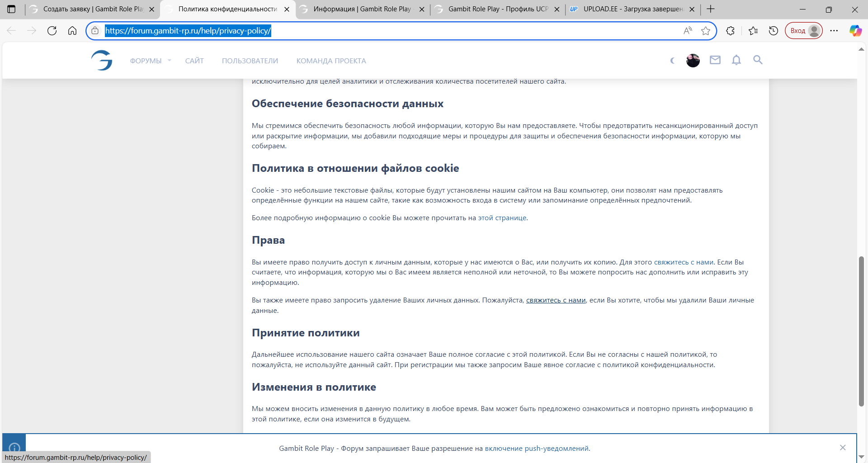Open the КОМАНДА ПРОЕКТА menu item
Screen dimensions: 868x463
pyautogui.click(x=331, y=61)
